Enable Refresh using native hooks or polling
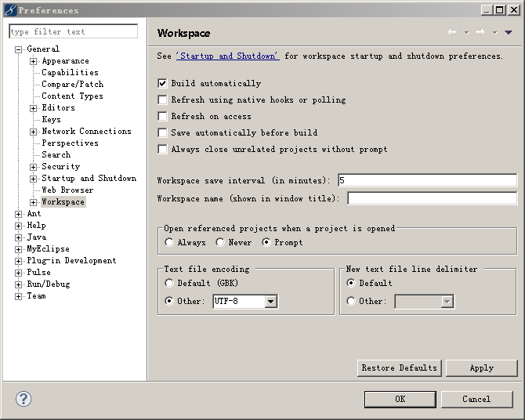The width and height of the screenshot is (525, 420). pyautogui.click(x=162, y=100)
